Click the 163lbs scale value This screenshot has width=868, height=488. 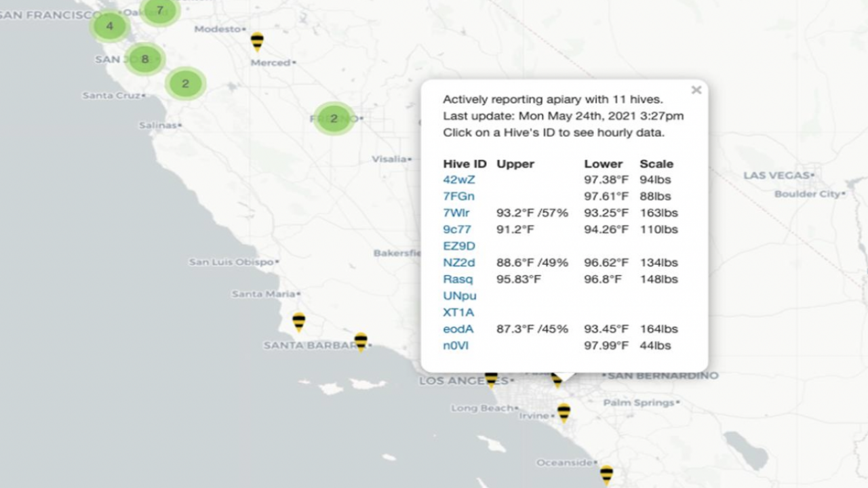pyautogui.click(x=658, y=213)
